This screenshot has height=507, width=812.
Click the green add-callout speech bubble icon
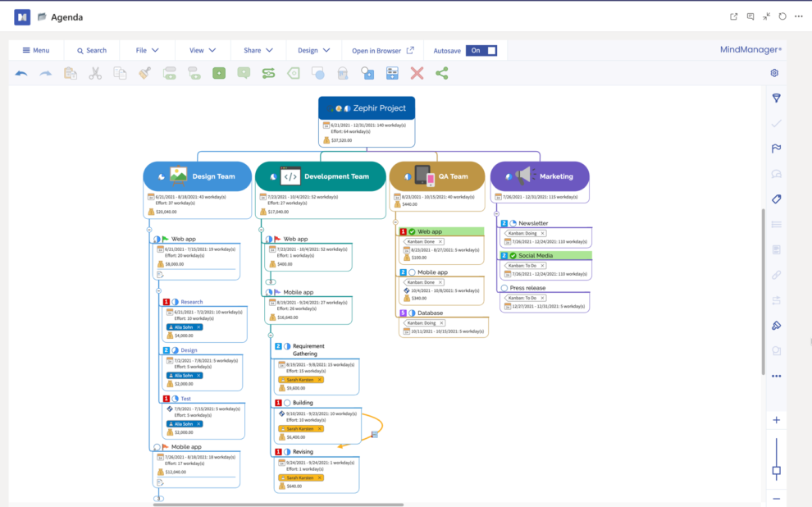click(244, 74)
